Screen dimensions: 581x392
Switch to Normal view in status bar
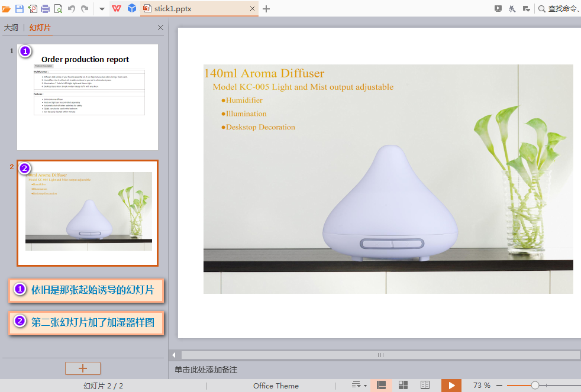click(x=381, y=385)
